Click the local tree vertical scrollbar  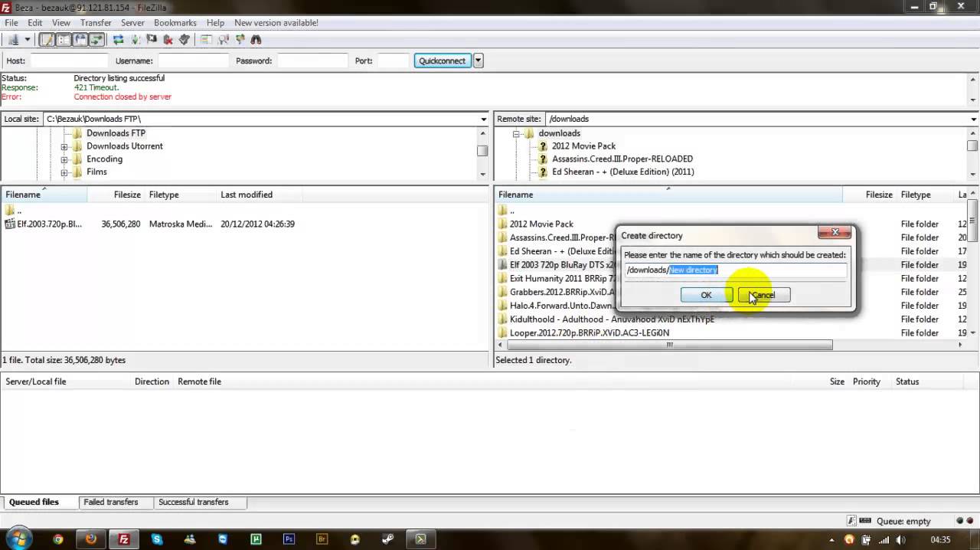point(482,151)
